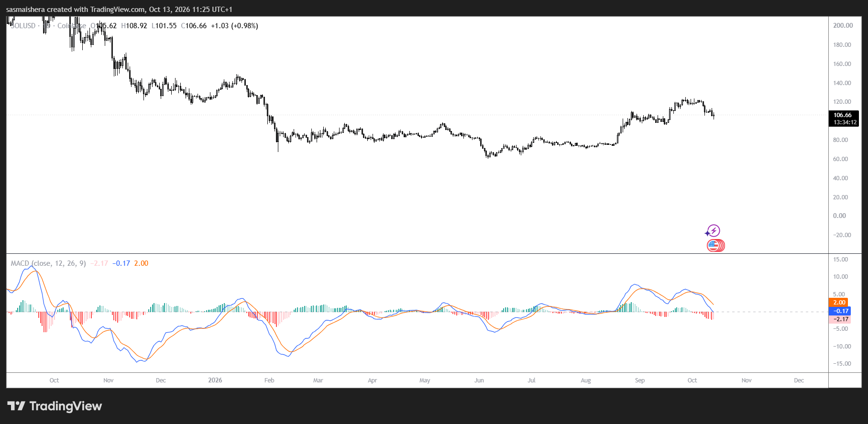868x424 pixels.
Task: Click the Sep label on time axis
Action: coord(640,381)
